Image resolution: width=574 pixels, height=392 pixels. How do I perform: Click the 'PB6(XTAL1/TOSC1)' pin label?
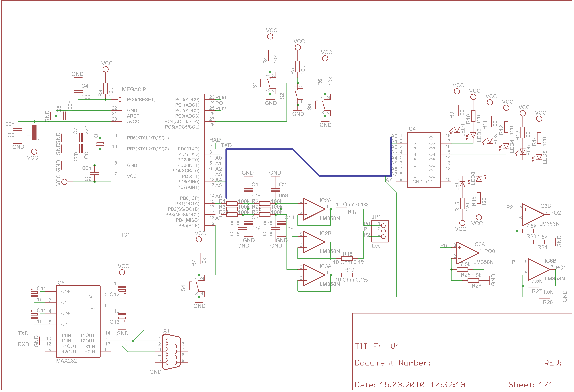coord(148,138)
